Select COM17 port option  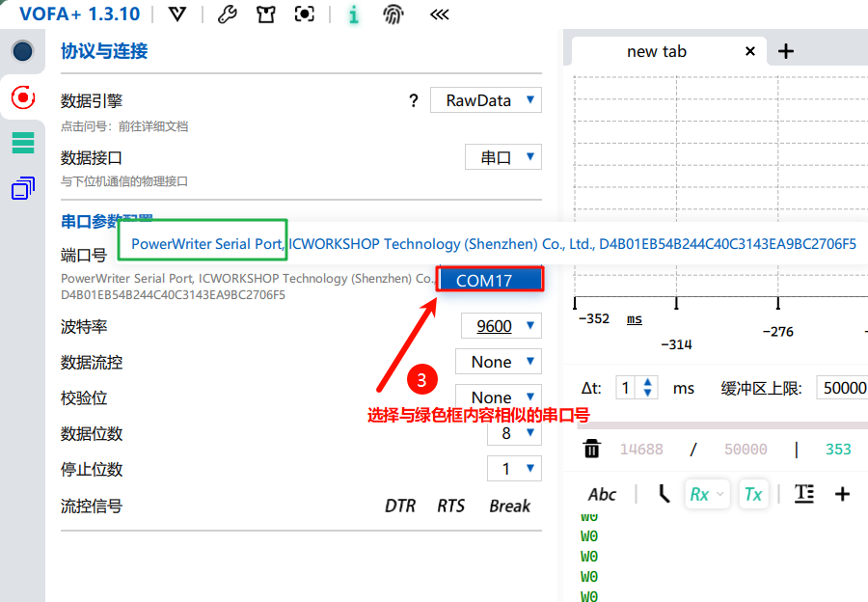point(491,280)
